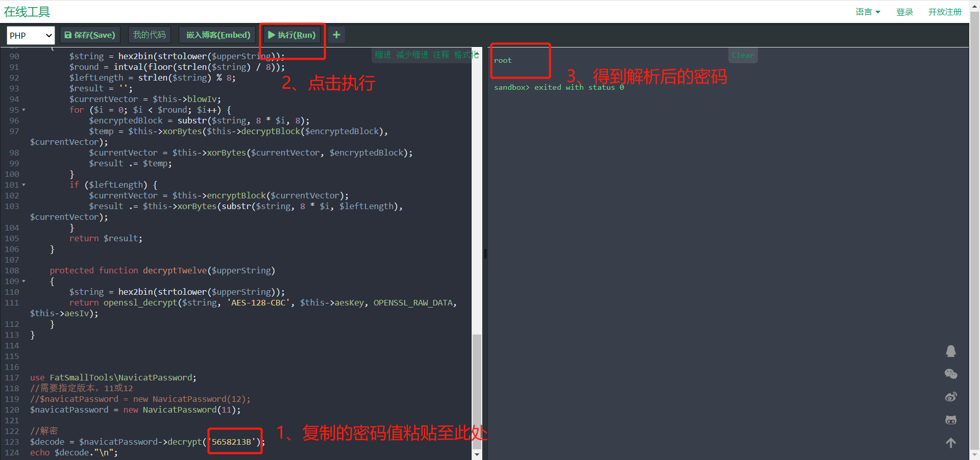Open 我的代码 (My Code)
The height and width of the screenshot is (460, 980).
[150, 35]
